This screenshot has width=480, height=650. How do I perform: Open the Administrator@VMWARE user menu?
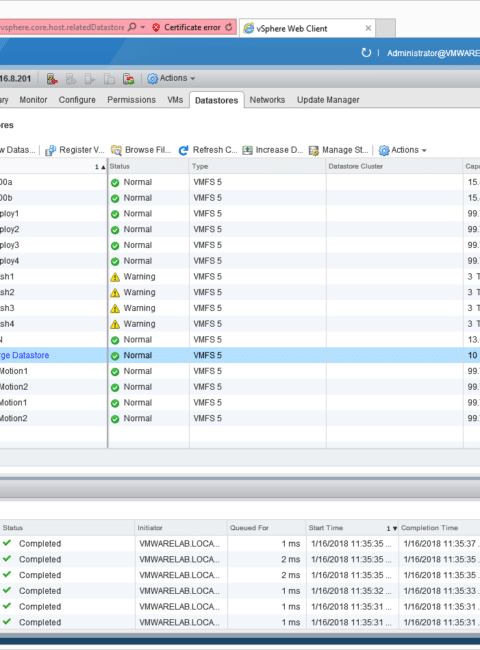pos(433,53)
